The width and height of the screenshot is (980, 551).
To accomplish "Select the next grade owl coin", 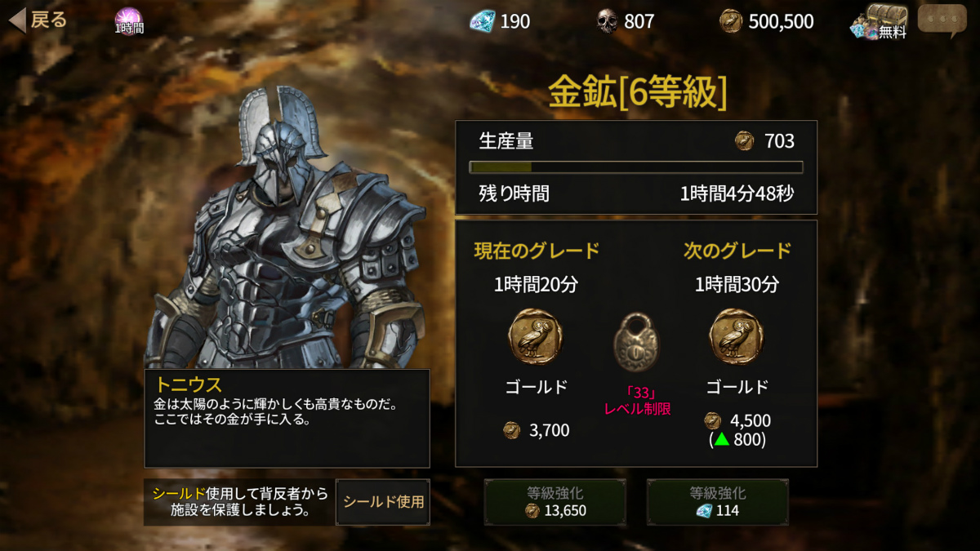I will point(737,335).
